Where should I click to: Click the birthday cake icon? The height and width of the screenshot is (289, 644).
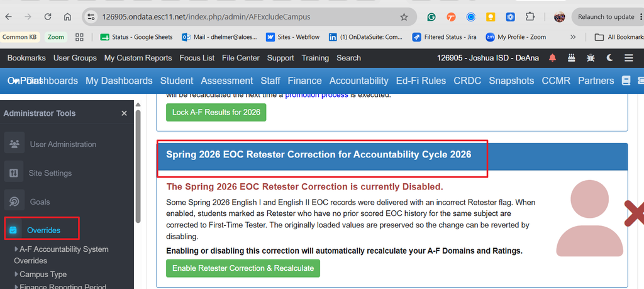[x=571, y=58]
